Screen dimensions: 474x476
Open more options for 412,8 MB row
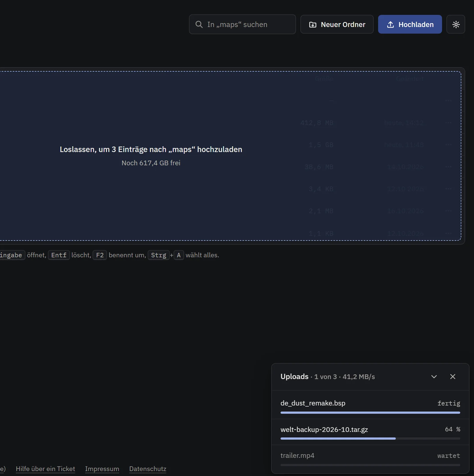coord(448,123)
